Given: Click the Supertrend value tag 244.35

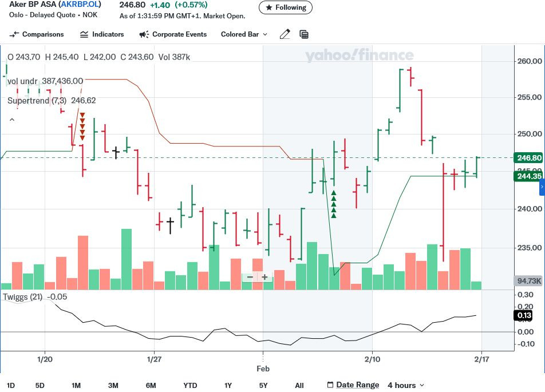Looking at the screenshot, I should pyautogui.click(x=528, y=176).
